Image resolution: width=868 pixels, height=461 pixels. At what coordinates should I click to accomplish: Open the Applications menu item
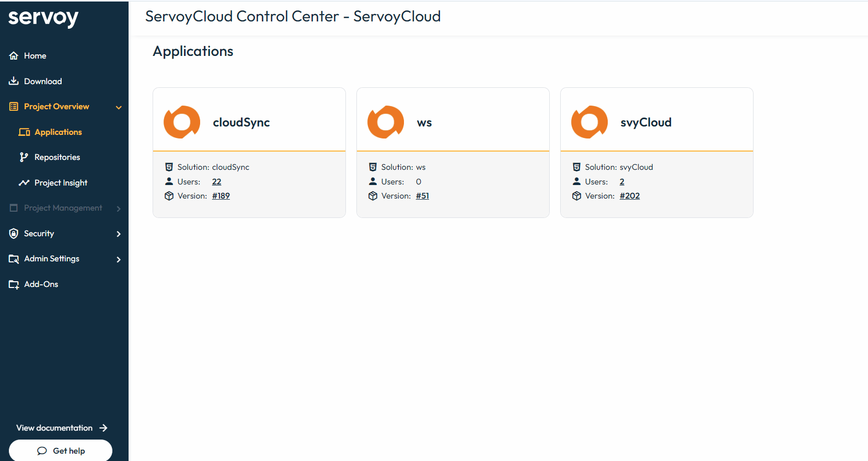58,132
